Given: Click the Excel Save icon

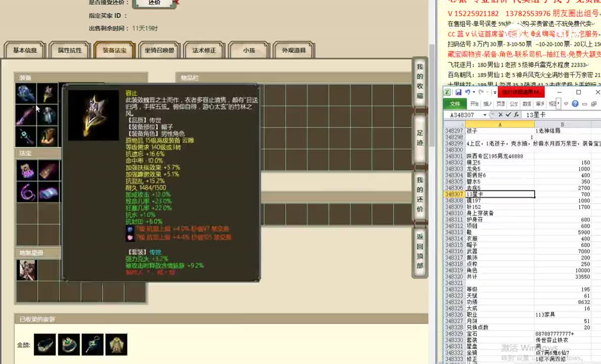Looking at the screenshot, I should (x=458, y=93).
